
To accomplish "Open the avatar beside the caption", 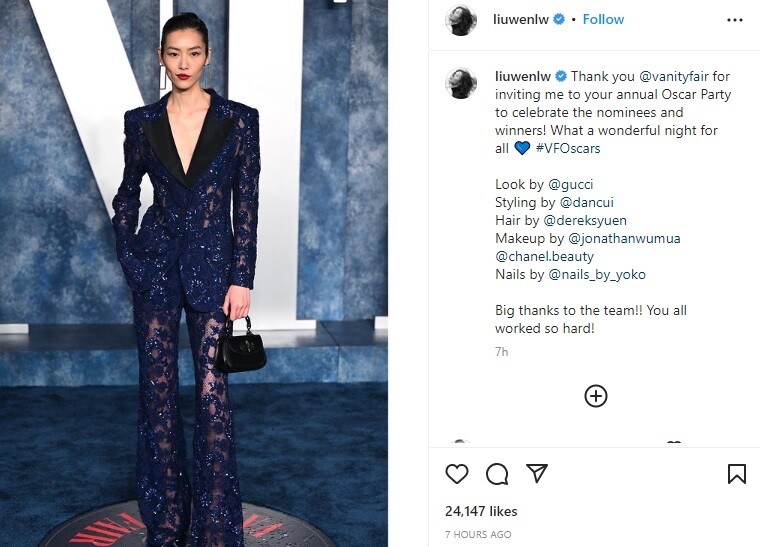I will (460, 83).
